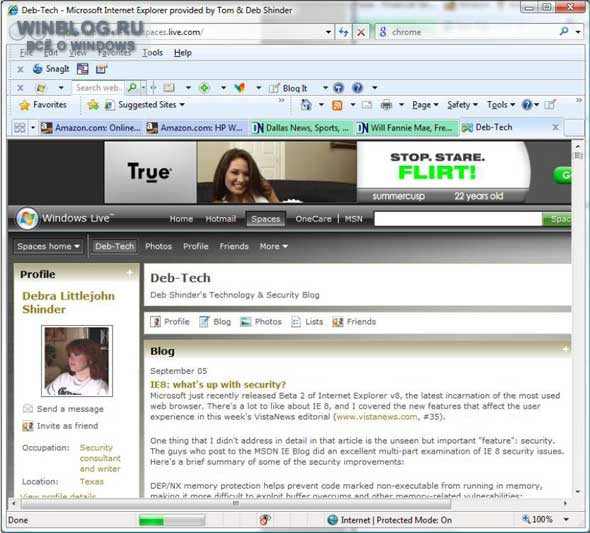Screen dimensions: 590x533
Task: Click the blue question mark help icon in Live toolbar
Action: tap(357, 88)
